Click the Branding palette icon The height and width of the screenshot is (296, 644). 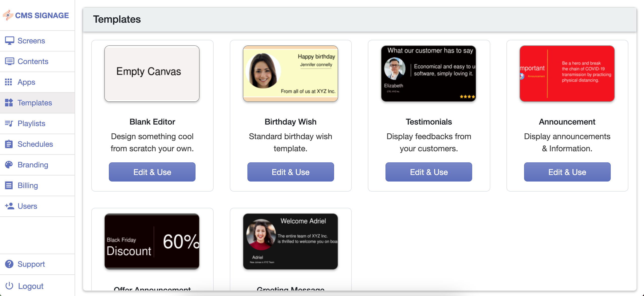coord(9,165)
